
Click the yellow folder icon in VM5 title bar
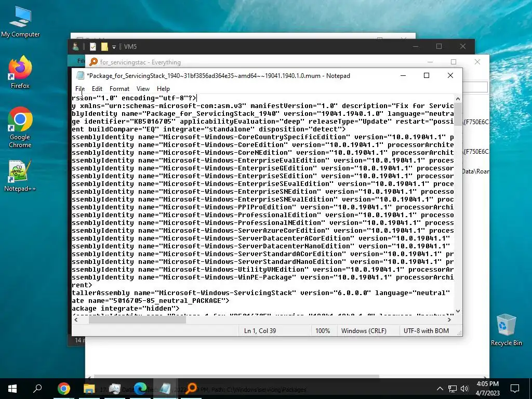[104, 47]
